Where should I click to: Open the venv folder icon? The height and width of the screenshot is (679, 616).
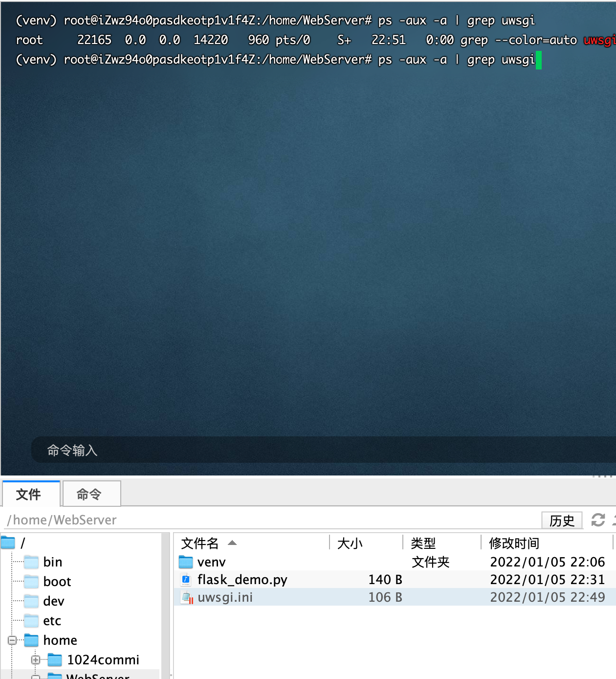coord(186,562)
